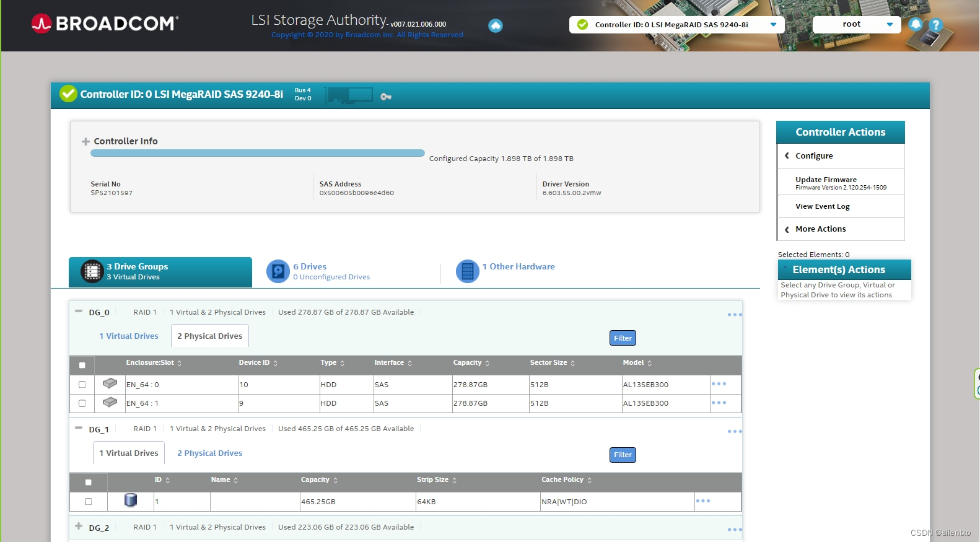Click the Broadcom logo

(105, 24)
